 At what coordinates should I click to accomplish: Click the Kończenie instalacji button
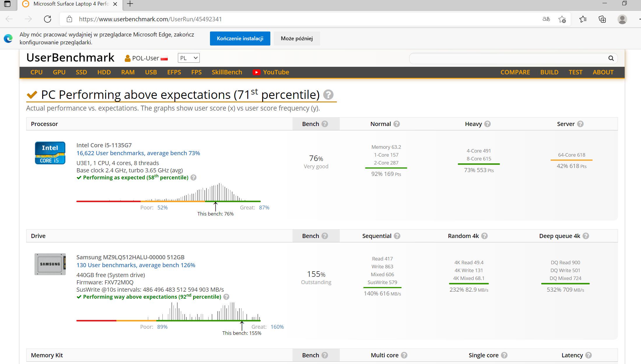[240, 38]
